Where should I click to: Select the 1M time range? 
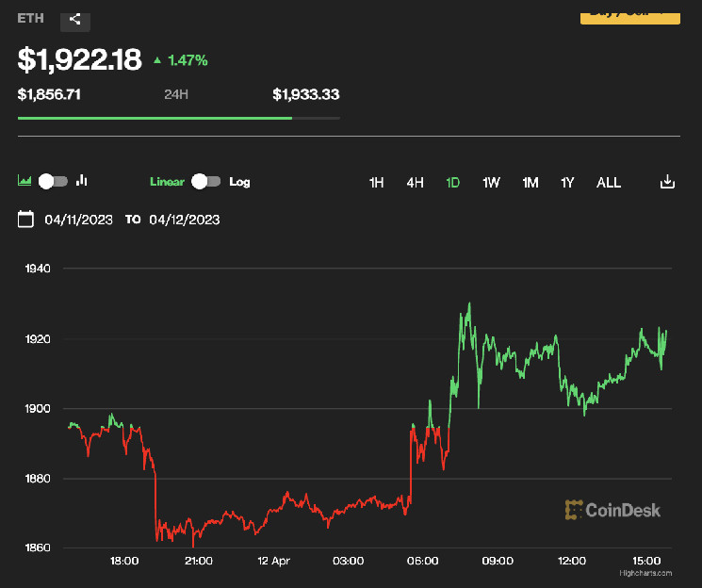point(531,183)
